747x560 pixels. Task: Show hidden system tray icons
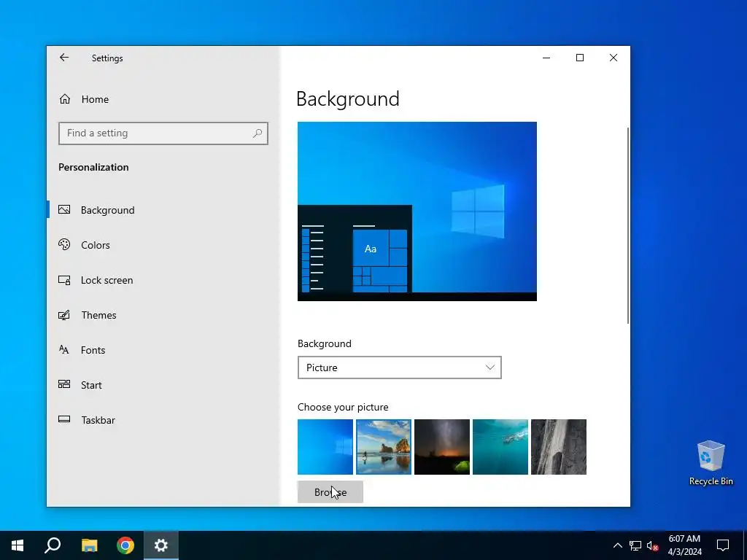pyautogui.click(x=617, y=545)
